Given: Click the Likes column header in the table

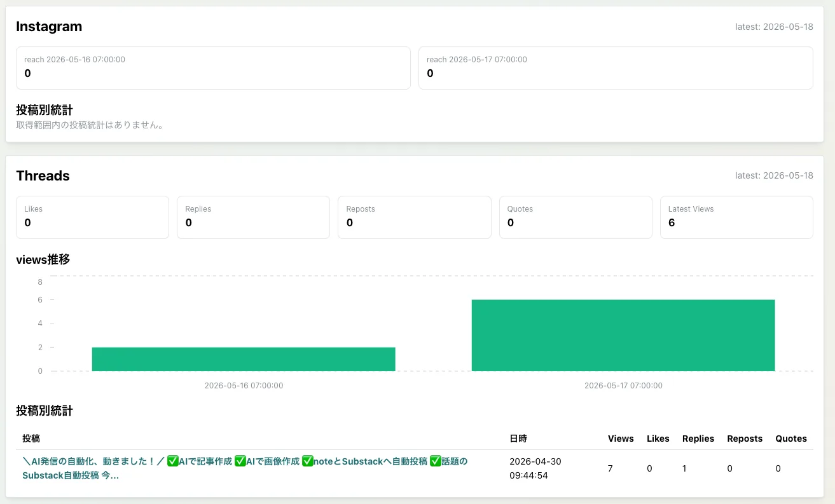Looking at the screenshot, I should point(658,439).
